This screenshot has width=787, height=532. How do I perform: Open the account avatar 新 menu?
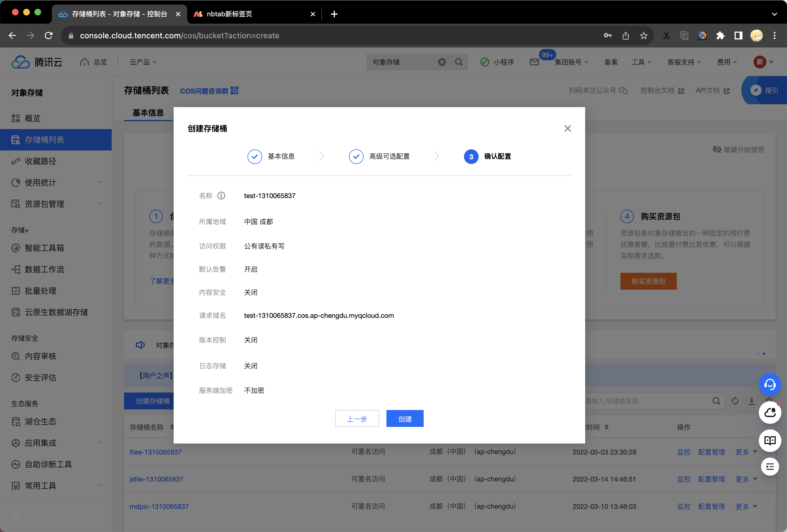[763, 62]
